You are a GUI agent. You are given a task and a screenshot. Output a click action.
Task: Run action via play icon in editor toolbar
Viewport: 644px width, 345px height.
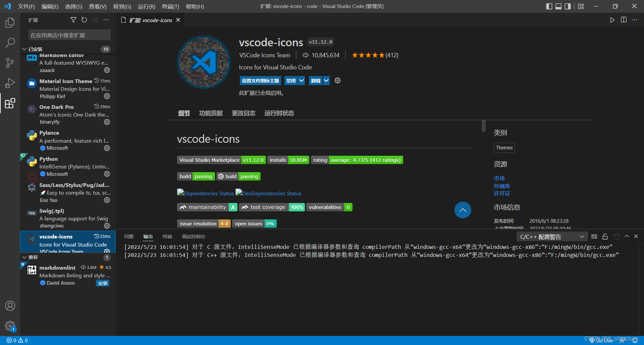pyautogui.click(x=612, y=20)
